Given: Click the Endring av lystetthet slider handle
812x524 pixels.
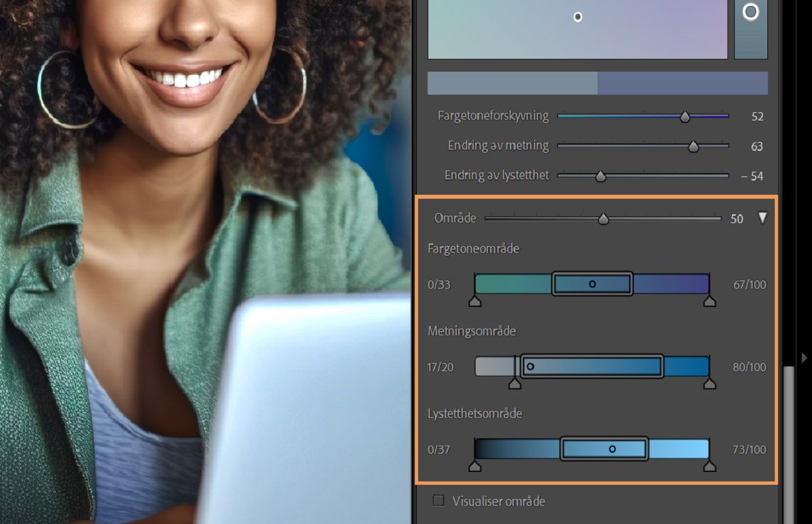Looking at the screenshot, I should tap(600, 176).
